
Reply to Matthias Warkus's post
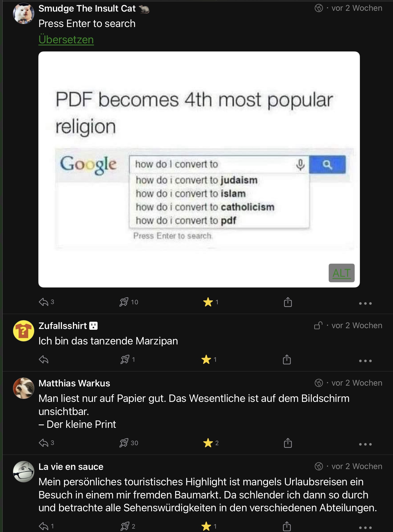pyautogui.click(x=44, y=443)
